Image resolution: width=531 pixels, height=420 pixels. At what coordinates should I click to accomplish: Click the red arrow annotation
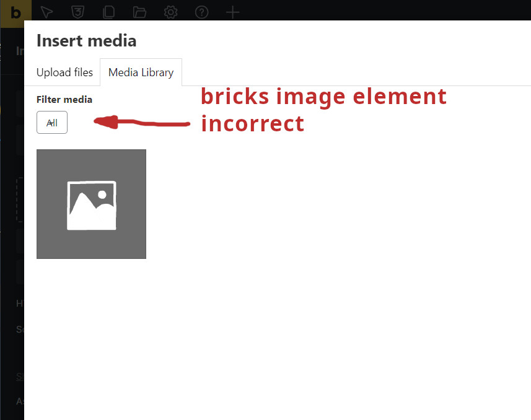coord(141,122)
